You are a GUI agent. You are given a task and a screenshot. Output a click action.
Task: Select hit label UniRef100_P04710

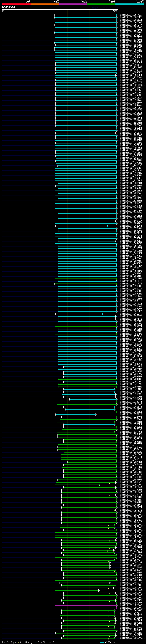click(131, 364)
